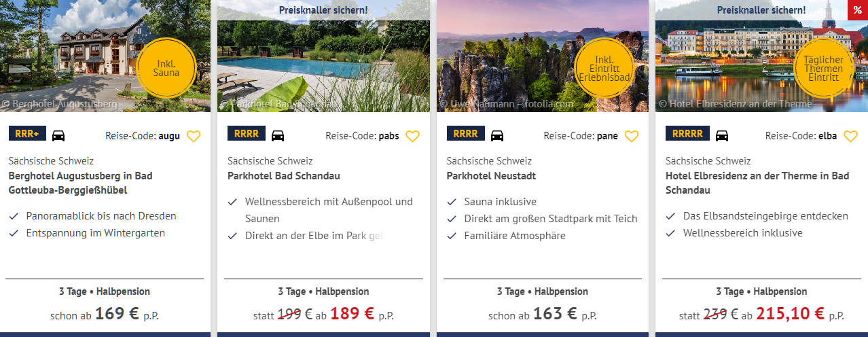Viewport: 868px width, 337px height.
Task: Select the 215,10 € discounted price
Action: pyautogui.click(x=790, y=314)
